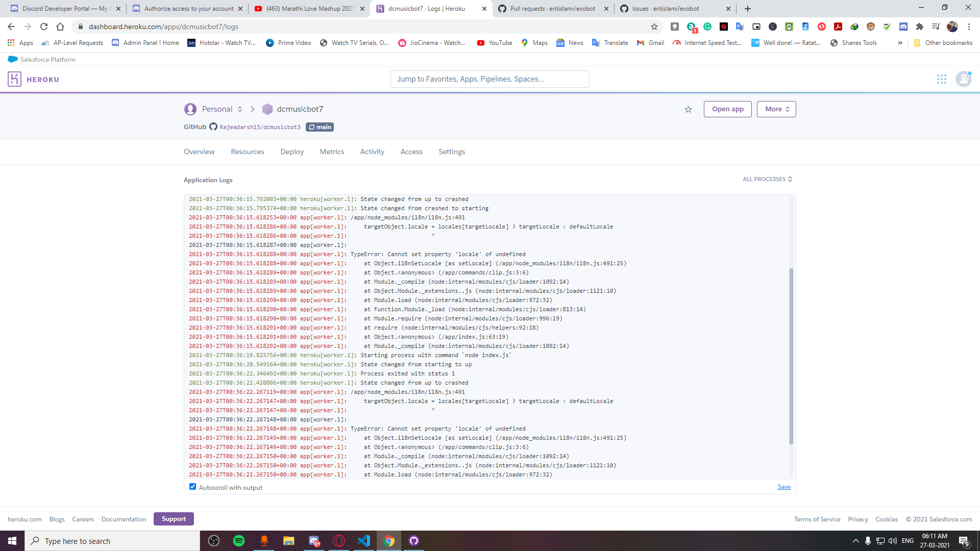980x551 pixels.
Task: Click the Open app button
Action: point(727,109)
